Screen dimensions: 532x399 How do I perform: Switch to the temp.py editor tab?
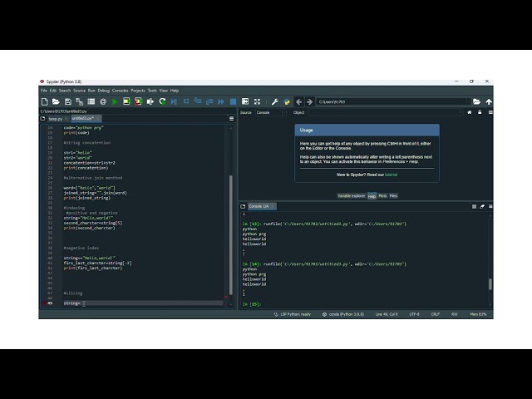[56, 119]
